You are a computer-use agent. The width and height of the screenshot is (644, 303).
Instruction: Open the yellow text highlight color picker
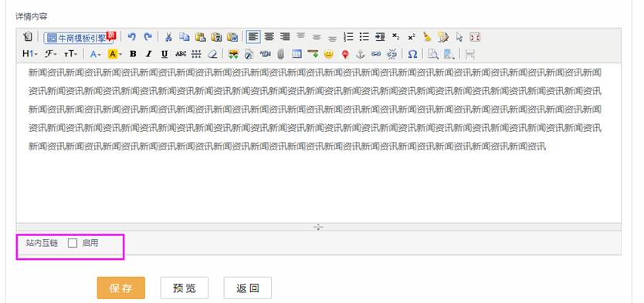tap(115, 54)
